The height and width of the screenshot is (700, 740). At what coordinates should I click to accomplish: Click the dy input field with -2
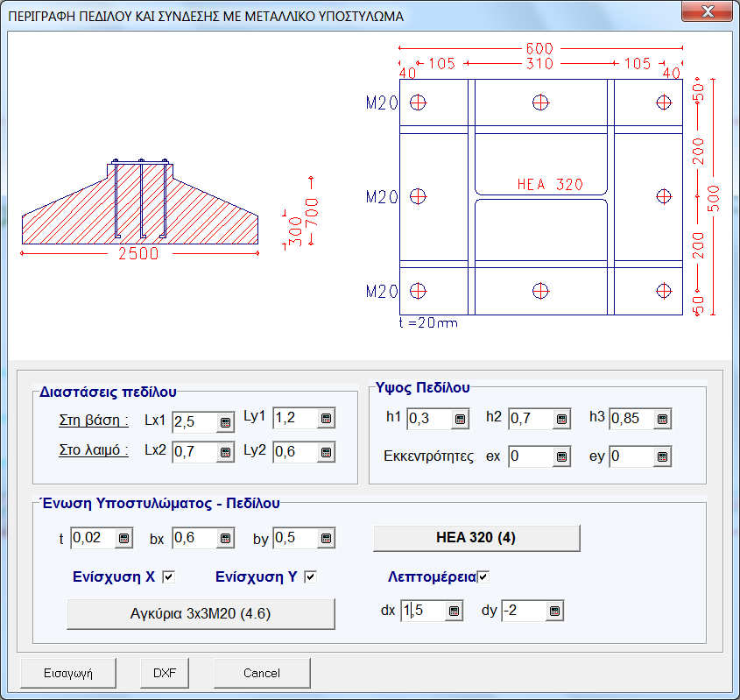click(x=525, y=612)
